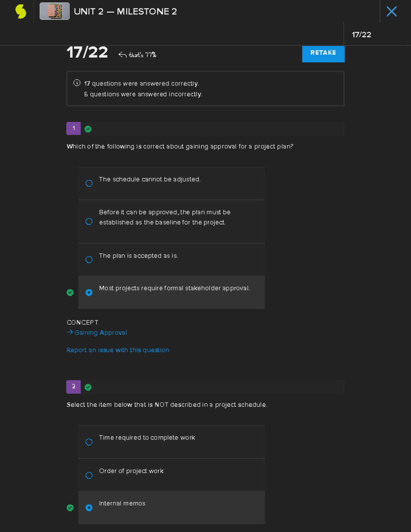The image size is (411, 532).
Task: Click 'Report an issue with this question'
Action: (x=118, y=350)
